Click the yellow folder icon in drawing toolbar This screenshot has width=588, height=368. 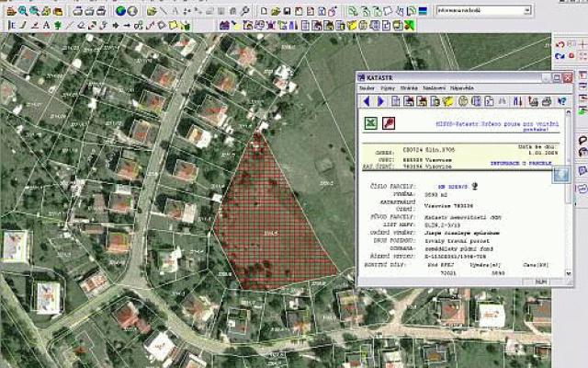pyautogui.click(x=174, y=26)
